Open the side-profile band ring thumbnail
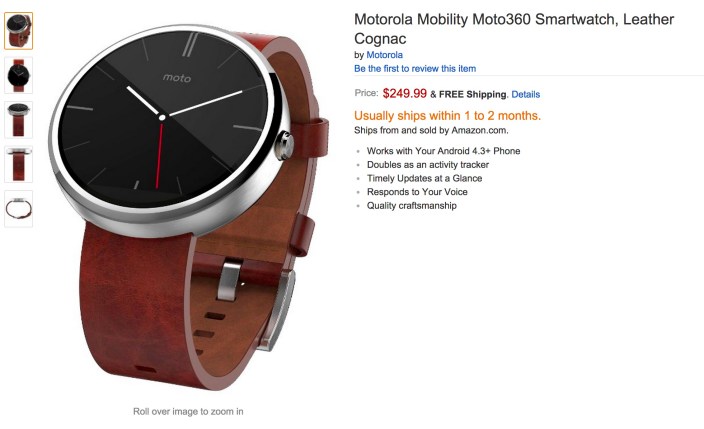704x429 pixels. coord(18,209)
